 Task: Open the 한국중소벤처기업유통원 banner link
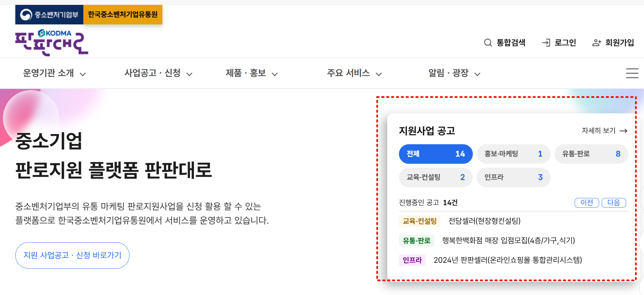tap(123, 15)
